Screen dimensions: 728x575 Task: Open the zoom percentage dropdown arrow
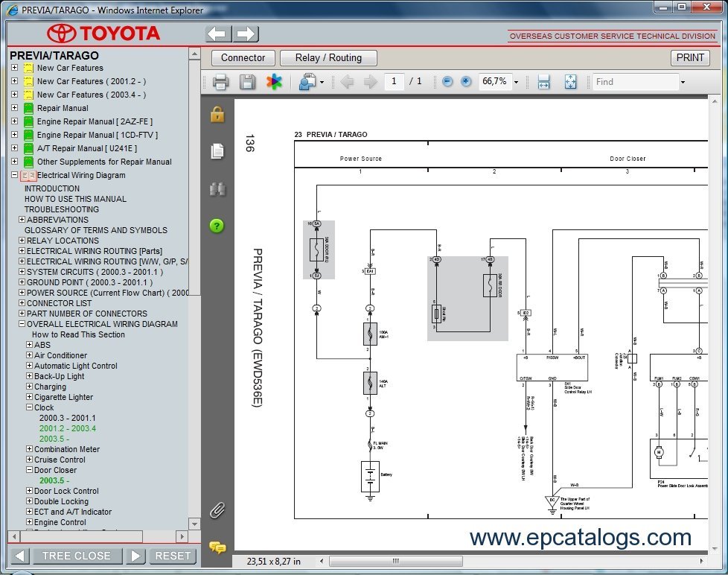pyautogui.click(x=516, y=82)
